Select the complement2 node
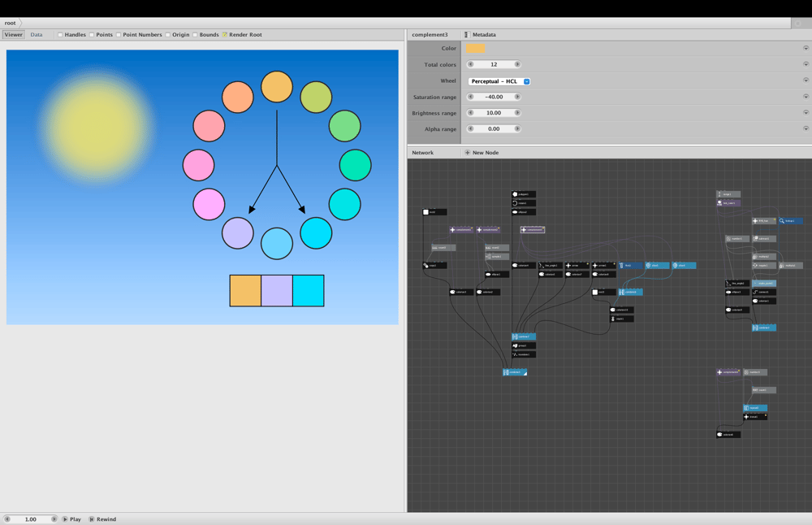The height and width of the screenshot is (525, 812). coord(488,230)
